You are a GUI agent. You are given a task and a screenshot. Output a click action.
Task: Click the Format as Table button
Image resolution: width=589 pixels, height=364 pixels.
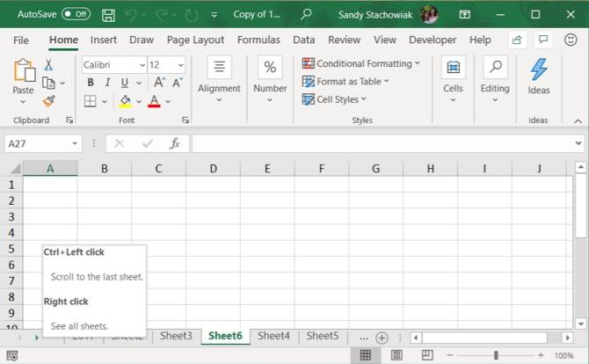345,82
